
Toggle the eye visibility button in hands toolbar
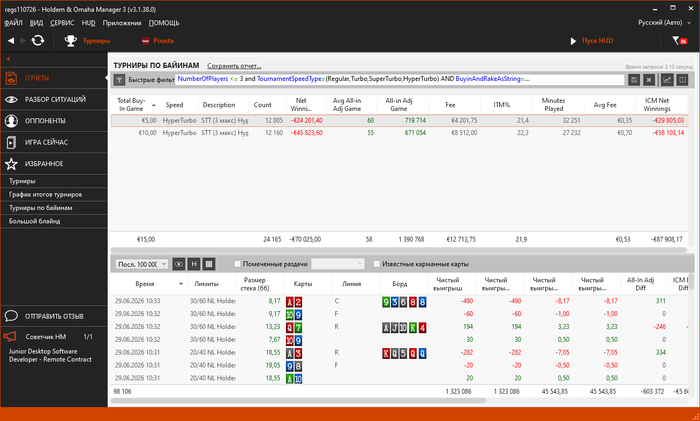click(x=179, y=264)
